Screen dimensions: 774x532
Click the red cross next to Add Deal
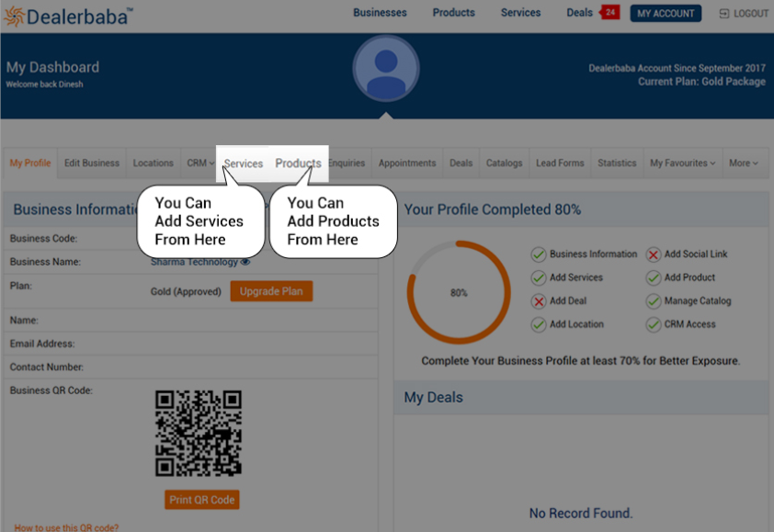pos(539,301)
